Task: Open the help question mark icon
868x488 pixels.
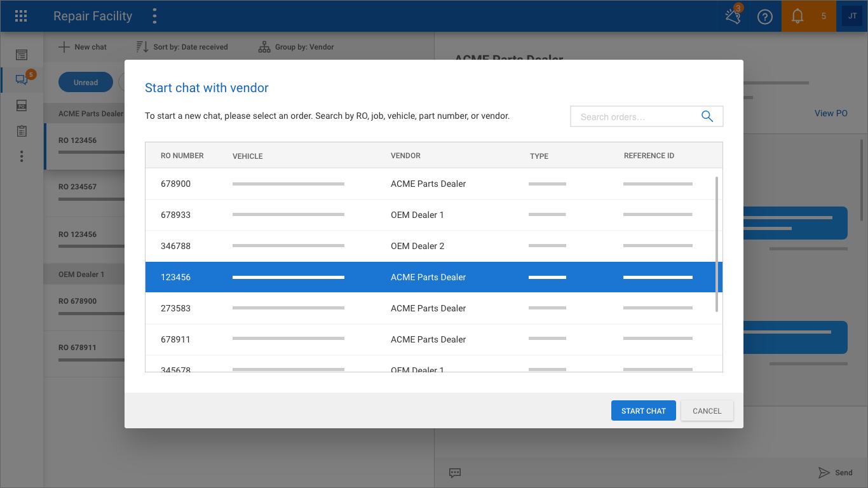Action: coord(765,17)
